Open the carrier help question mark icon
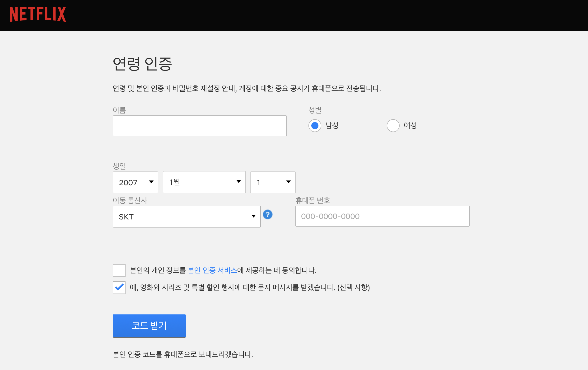 click(x=268, y=215)
